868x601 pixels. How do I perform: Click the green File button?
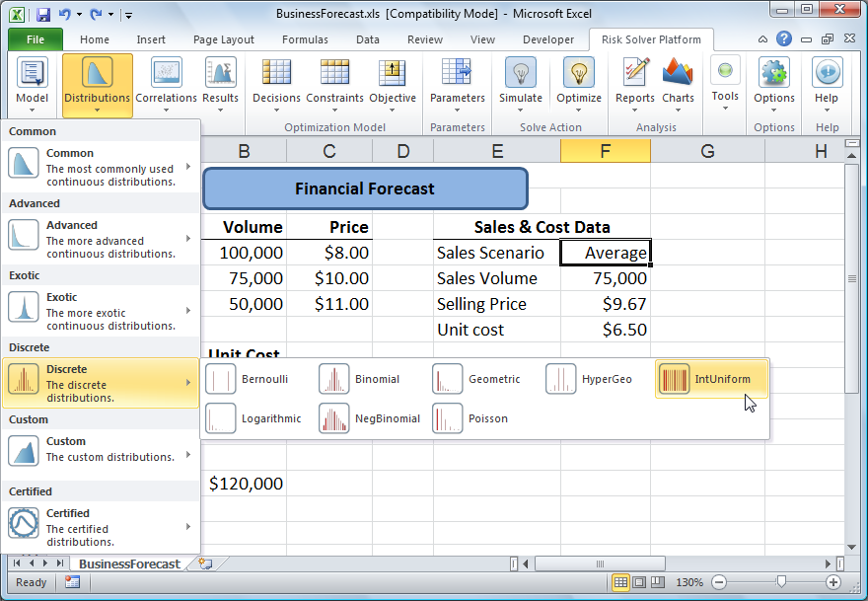tap(35, 39)
